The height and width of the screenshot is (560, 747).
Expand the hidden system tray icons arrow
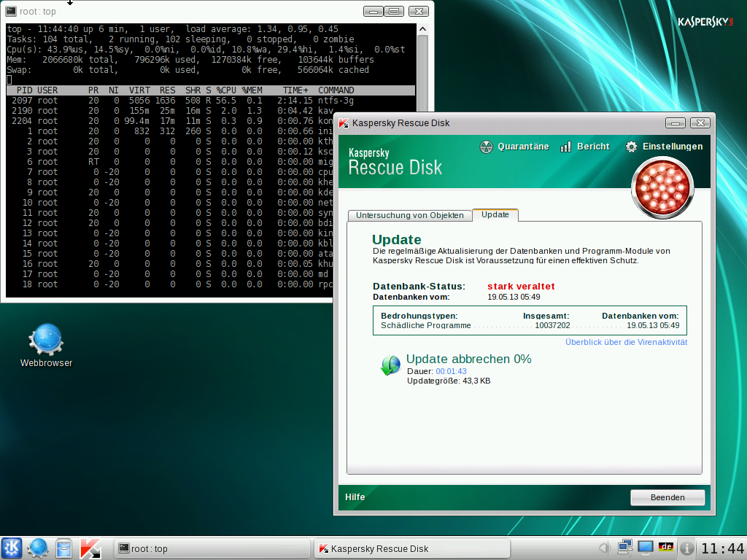[603, 548]
